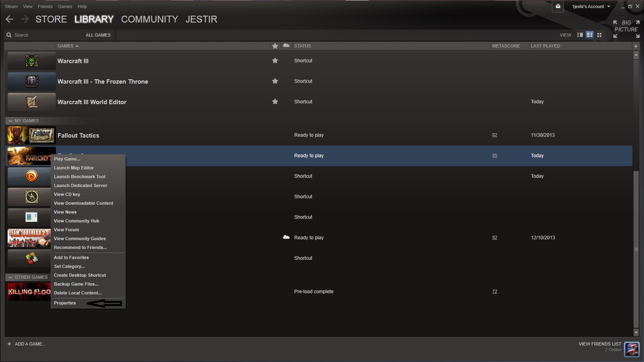Sort by the METASCORE column header

click(x=506, y=46)
